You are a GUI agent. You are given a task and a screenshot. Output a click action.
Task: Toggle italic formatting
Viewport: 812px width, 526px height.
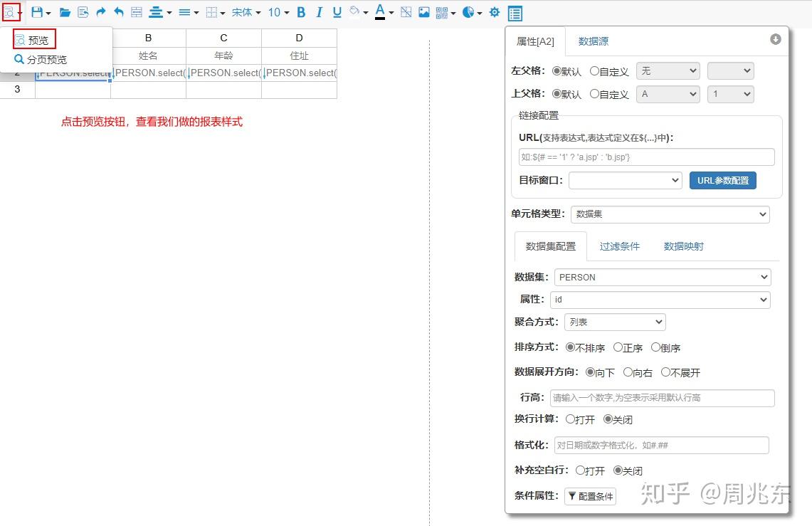tap(319, 12)
